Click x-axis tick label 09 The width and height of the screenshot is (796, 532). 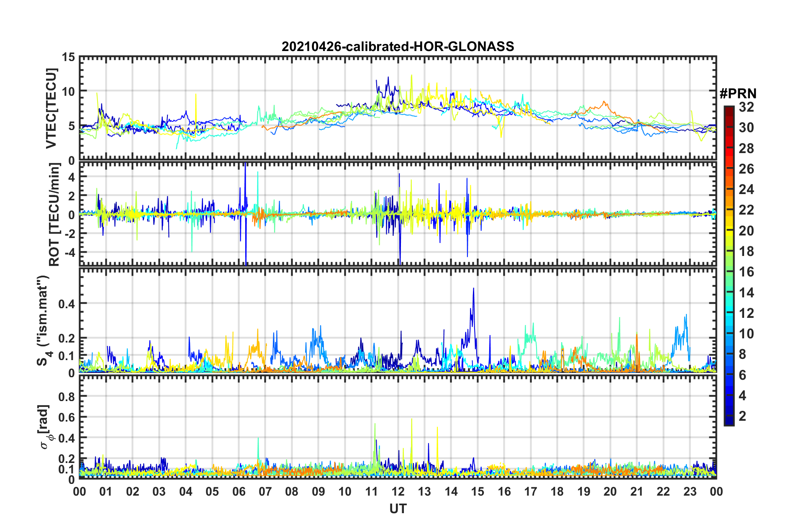tap(318, 491)
